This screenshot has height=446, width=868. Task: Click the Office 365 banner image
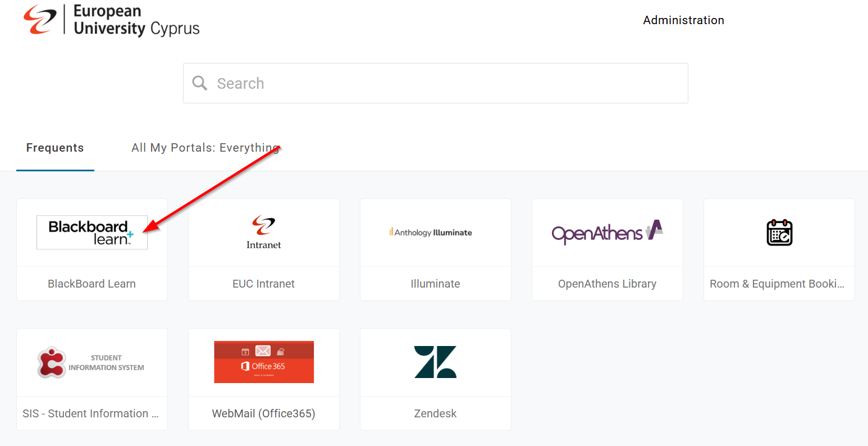pos(263,362)
